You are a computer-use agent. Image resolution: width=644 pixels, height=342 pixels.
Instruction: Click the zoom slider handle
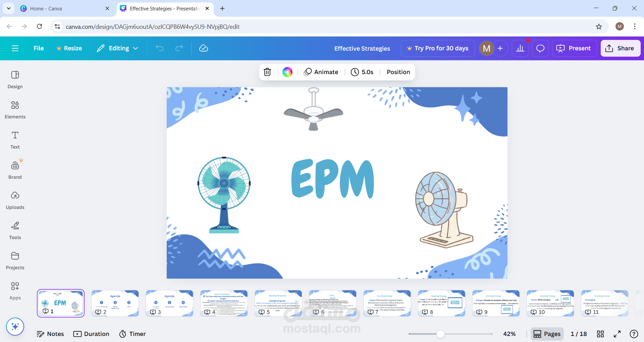[x=440, y=334]
